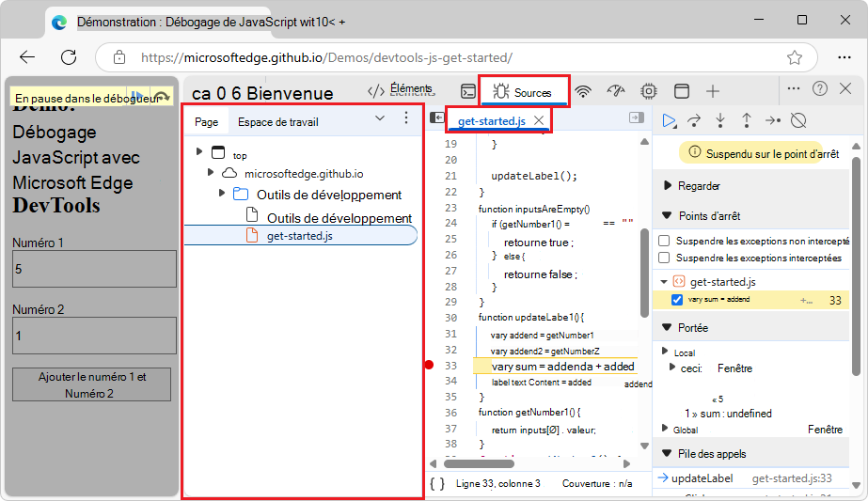Click the Numéro 2 input field

click(x=94, y=336)
